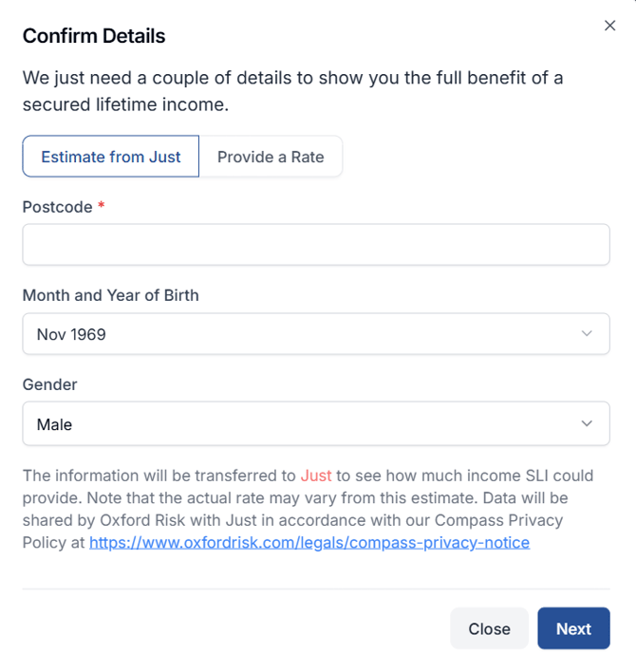Click the red required asterisk beside Postcode

point(102,206)
